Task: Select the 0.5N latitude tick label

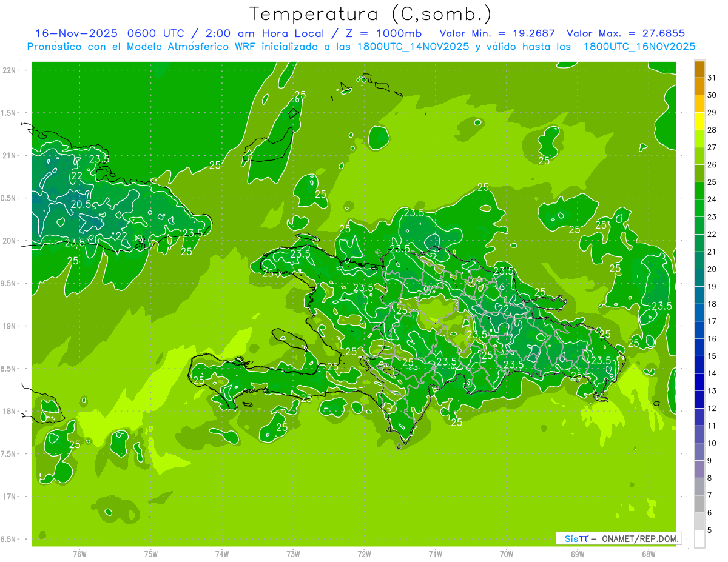Action: tap(9, 198)
